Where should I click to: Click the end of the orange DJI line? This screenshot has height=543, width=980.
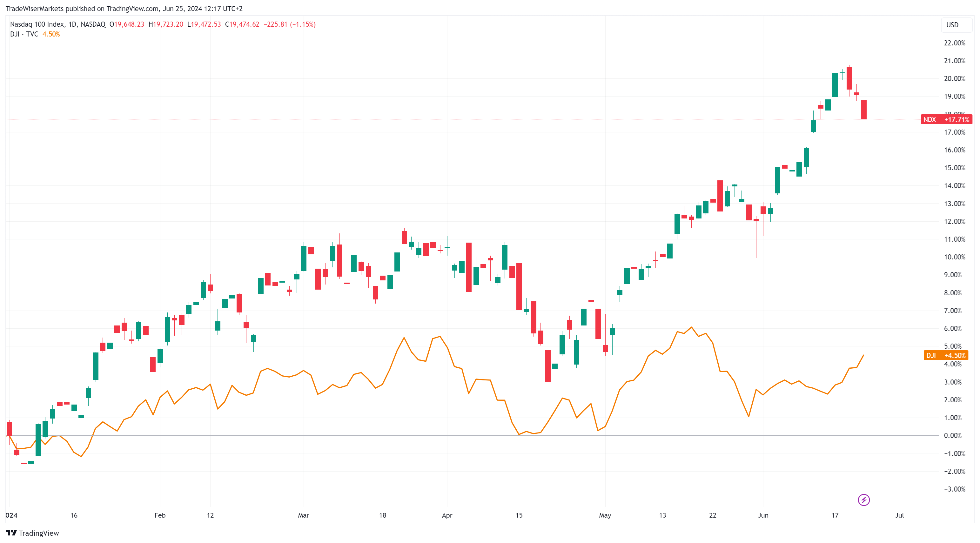863,355
